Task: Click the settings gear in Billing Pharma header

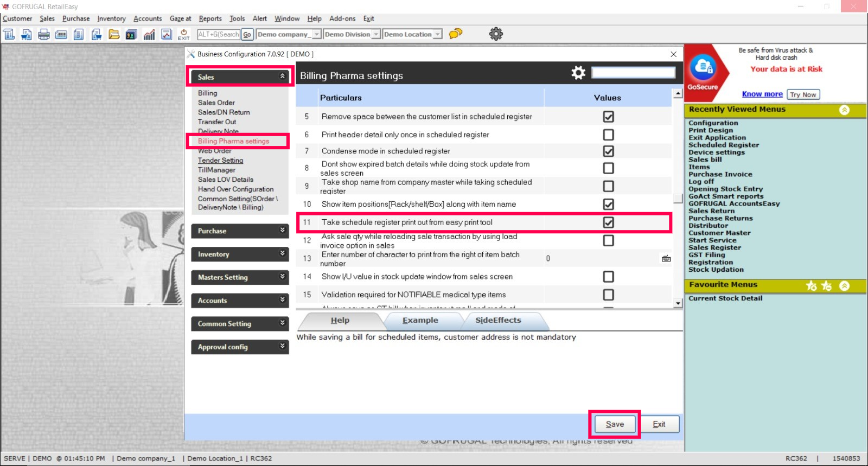Action: [x=578, y=73]
